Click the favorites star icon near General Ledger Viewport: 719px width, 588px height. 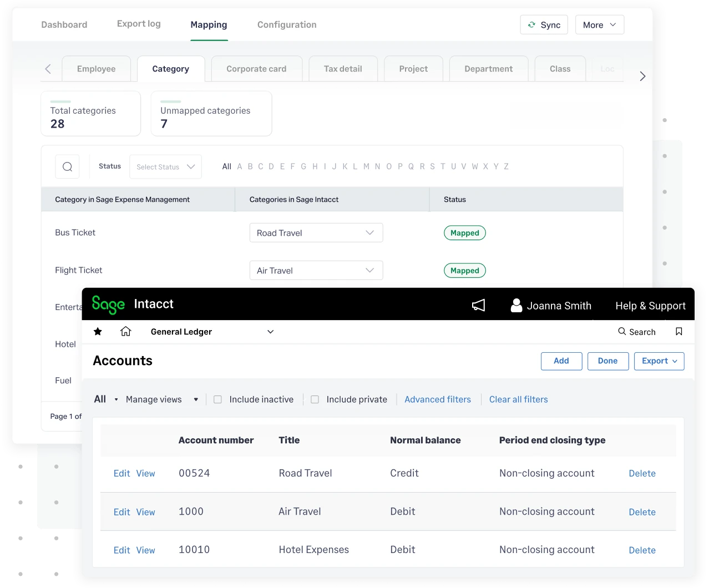[98, 332]
